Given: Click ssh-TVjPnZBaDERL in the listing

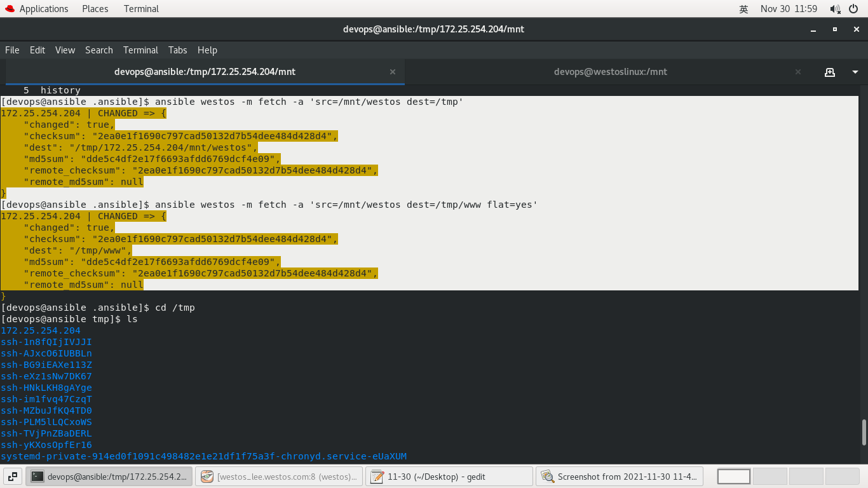Looking at the screenshot, I should pos(46,433).
